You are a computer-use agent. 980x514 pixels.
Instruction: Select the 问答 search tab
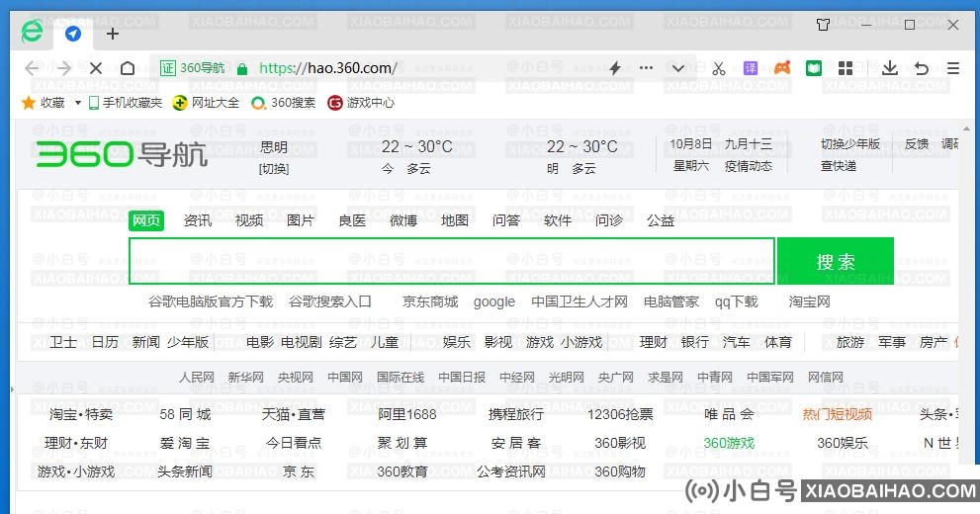[505, 220]
